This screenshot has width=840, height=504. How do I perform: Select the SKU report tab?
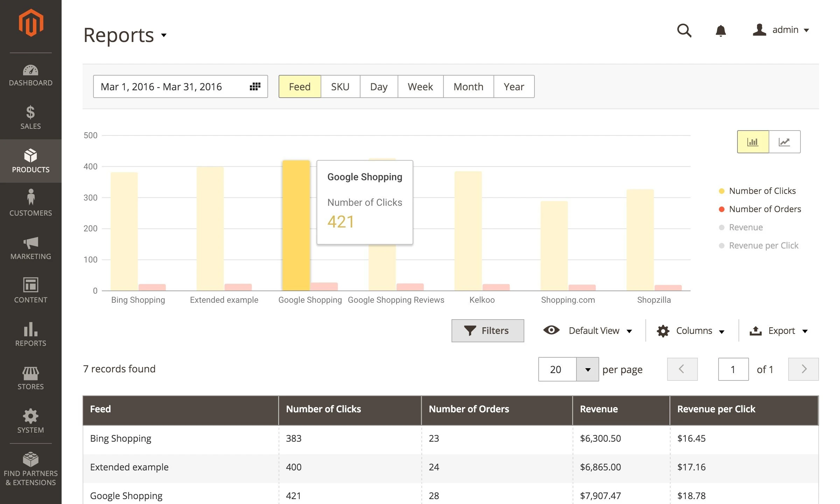point(340,86)
